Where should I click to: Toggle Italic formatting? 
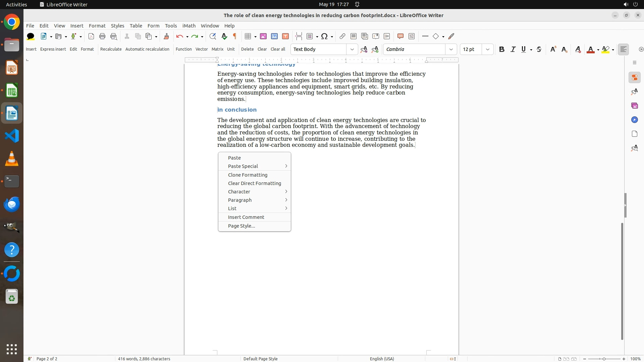tap(513, 49)
